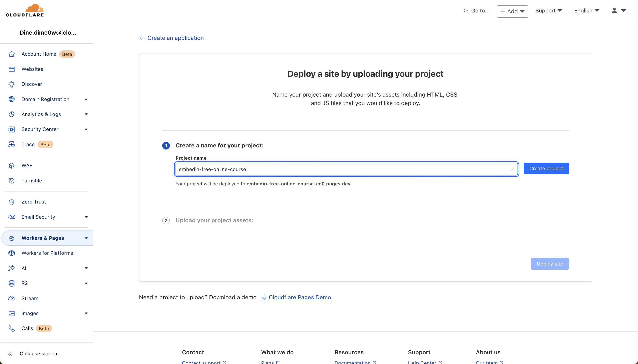Click the Discover lightbulb icon
This screenshot has height=364, width=638.
click(x=12, y=84)
